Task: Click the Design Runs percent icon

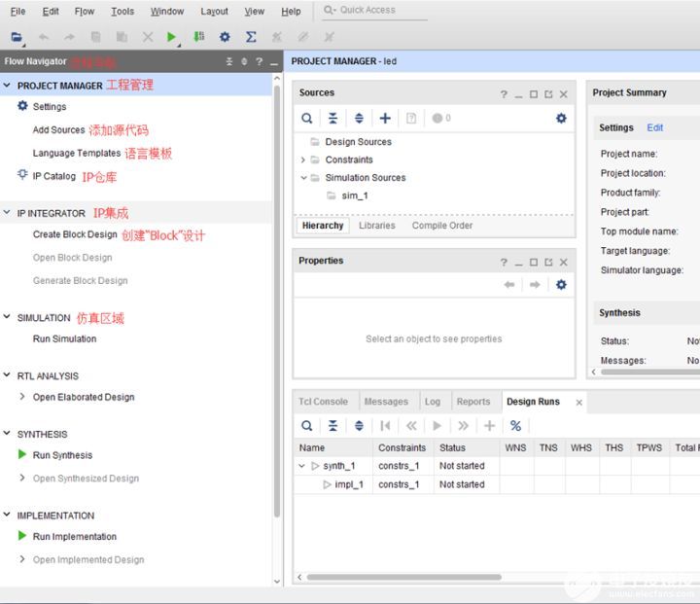Action: [515, 426]
